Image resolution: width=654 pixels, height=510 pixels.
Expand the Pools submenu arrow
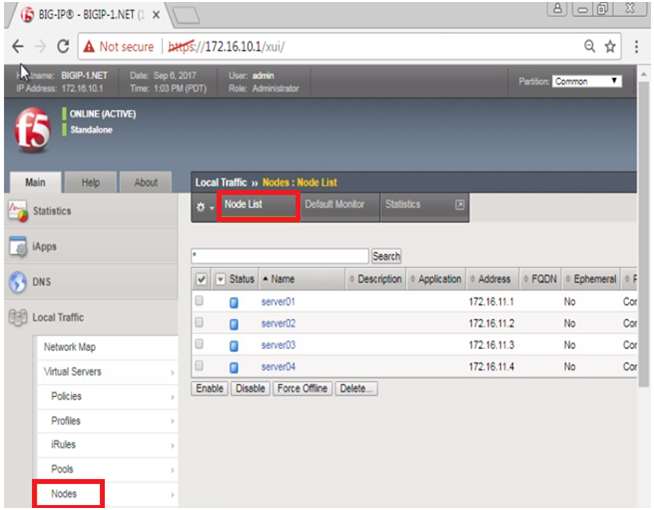pos(172,469)
